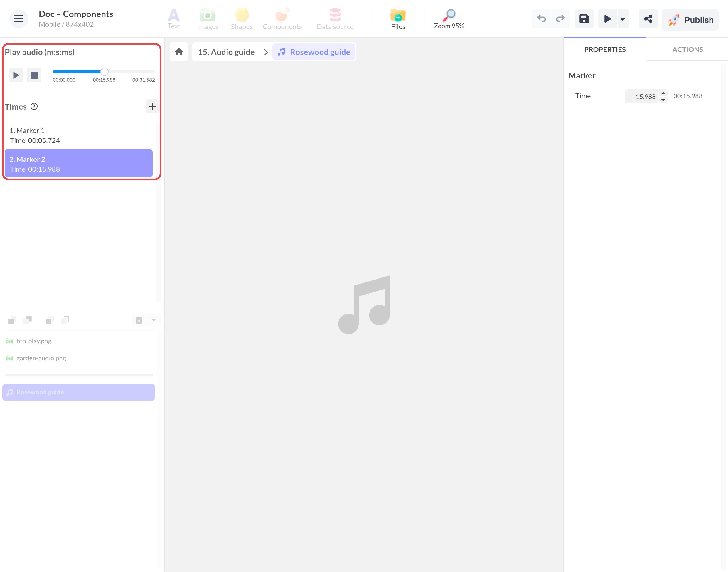Select the Text tool

pyautogui.click(x=174, y=19)
